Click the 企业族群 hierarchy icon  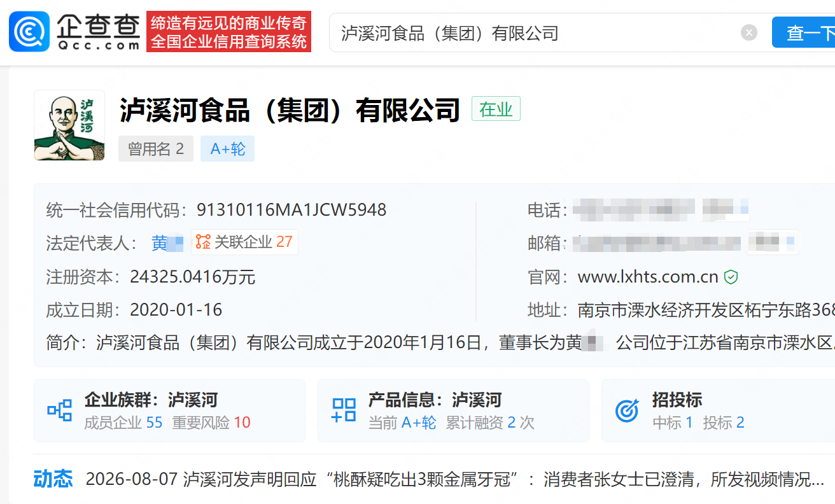pyautogui.click(x=60, y=410)
